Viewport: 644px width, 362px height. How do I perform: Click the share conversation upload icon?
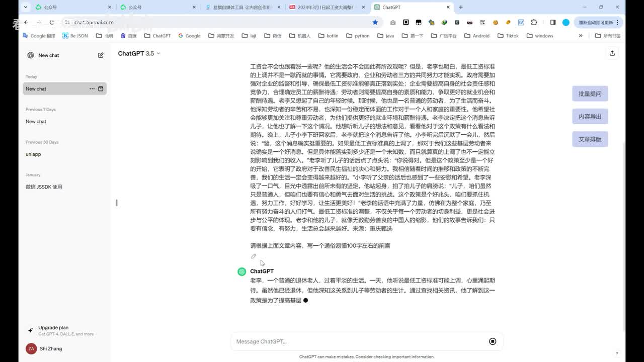tap(612, 53)
